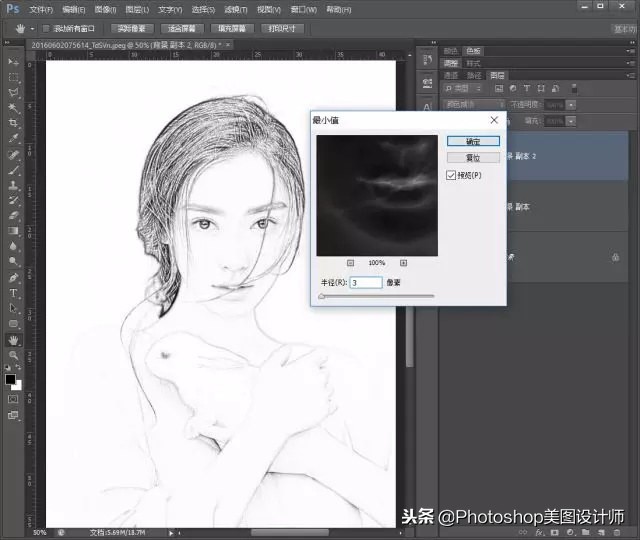Filter layers by smart object icon

(555, 88)
